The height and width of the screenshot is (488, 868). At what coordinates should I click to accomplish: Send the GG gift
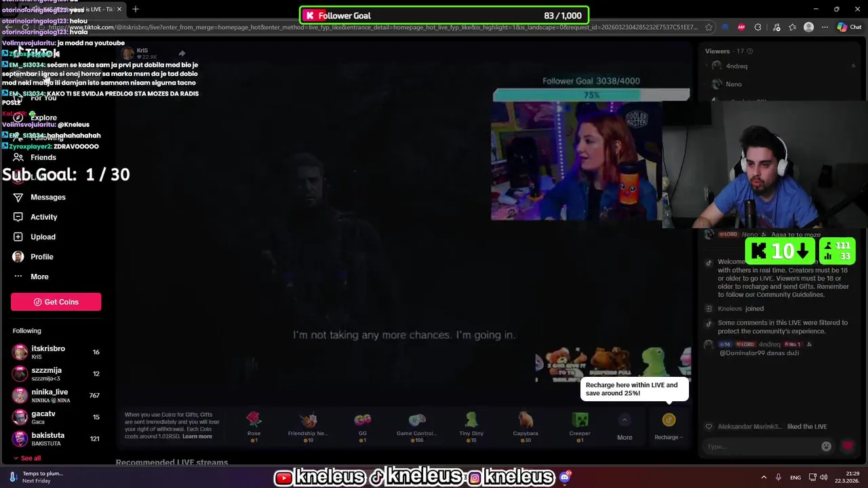363,427
